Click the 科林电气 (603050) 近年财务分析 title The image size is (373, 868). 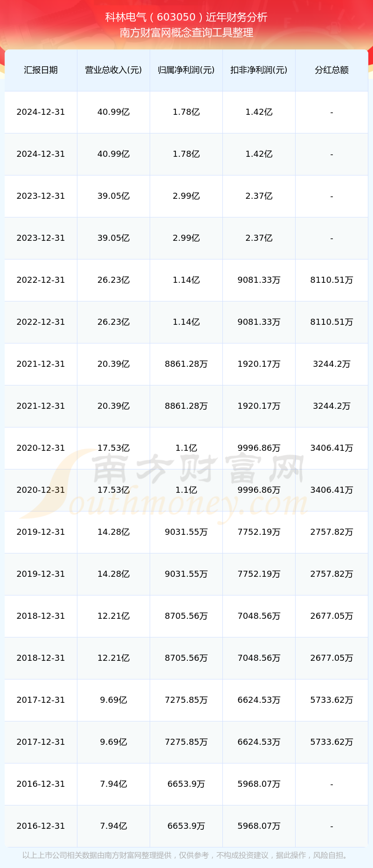(186, 17)
